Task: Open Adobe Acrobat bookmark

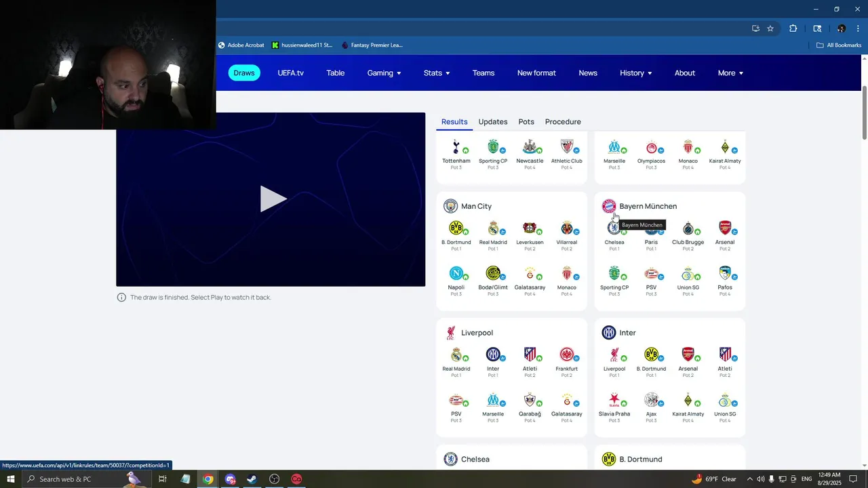Action: pos(241,45)
